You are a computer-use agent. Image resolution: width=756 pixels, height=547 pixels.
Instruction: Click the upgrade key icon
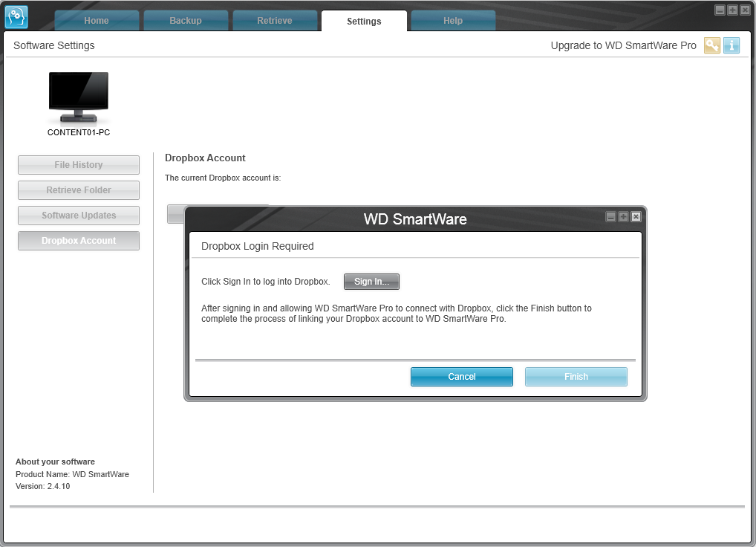pos(712,45)
